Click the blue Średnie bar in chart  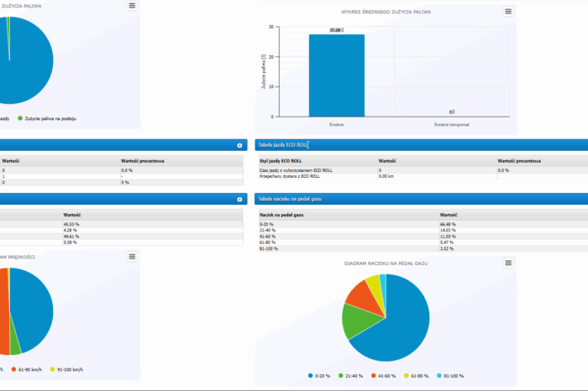[336, 76]
